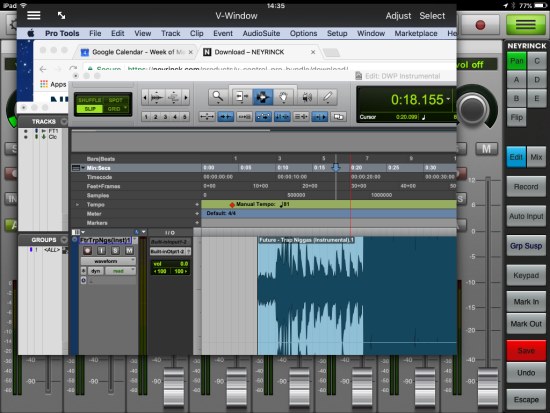
Task: Select the Trim tool
Action: (241, 97)
